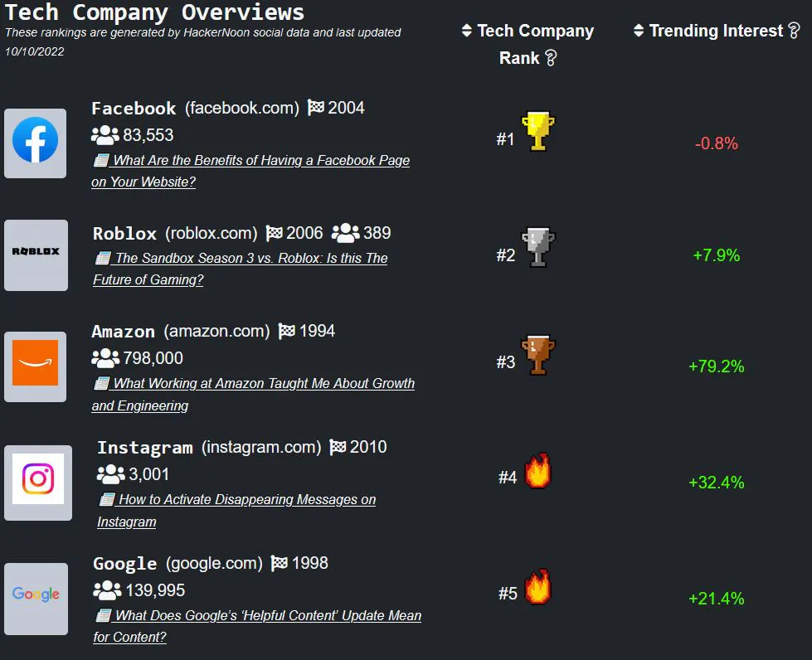Click the flame icon beside rank #5

(x=537, y=587)
